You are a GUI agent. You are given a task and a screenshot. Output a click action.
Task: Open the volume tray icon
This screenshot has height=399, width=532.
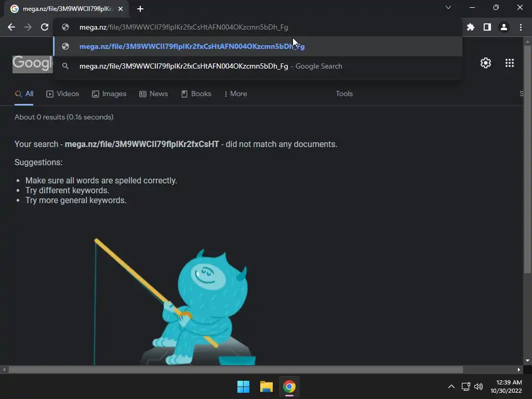point(478,387)
